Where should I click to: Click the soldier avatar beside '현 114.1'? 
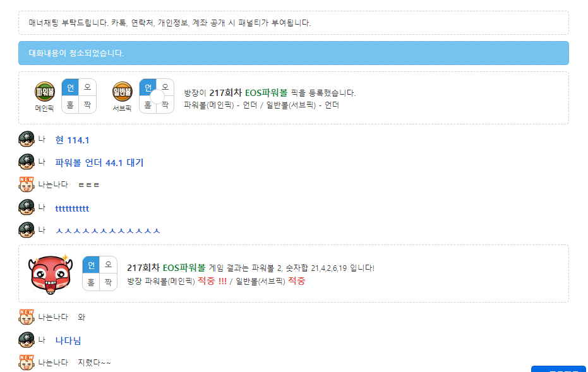[x=27, y=139]
